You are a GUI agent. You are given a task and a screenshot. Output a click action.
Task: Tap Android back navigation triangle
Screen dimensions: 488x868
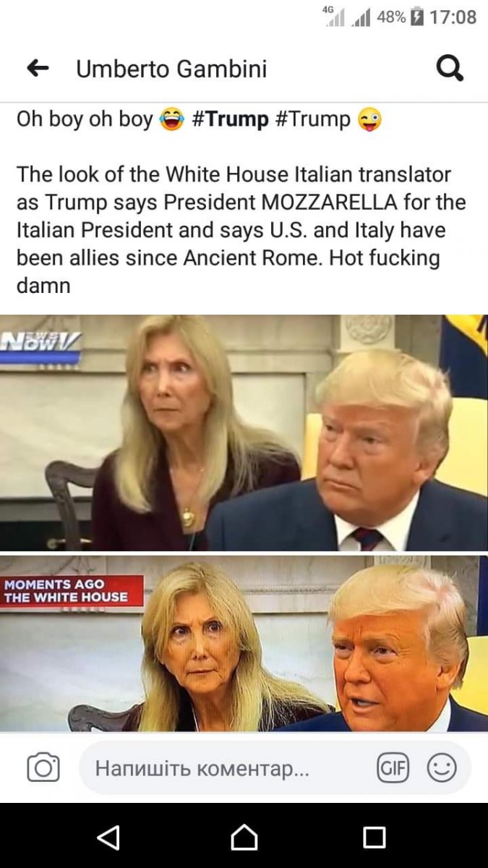click(x=108, y=837)
